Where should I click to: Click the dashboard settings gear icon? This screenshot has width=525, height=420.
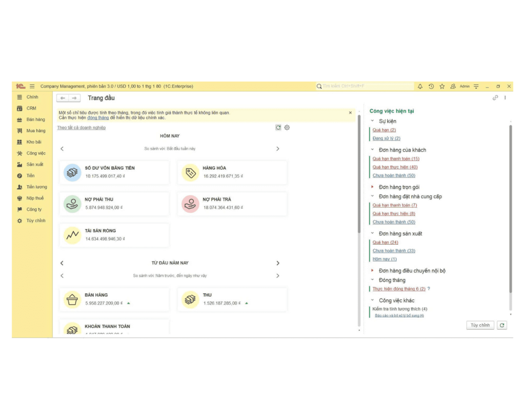tap(287, 128)
